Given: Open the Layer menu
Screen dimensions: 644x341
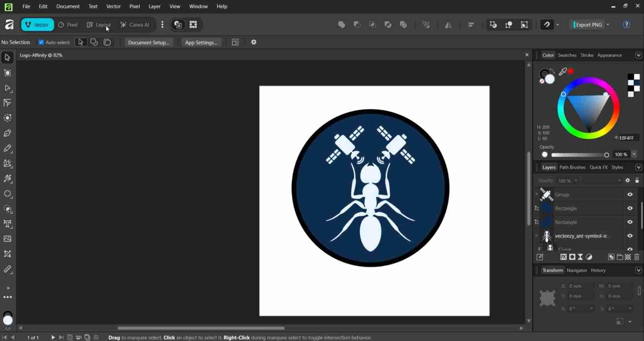Looking at the screenshot, I should coord(154,6).
